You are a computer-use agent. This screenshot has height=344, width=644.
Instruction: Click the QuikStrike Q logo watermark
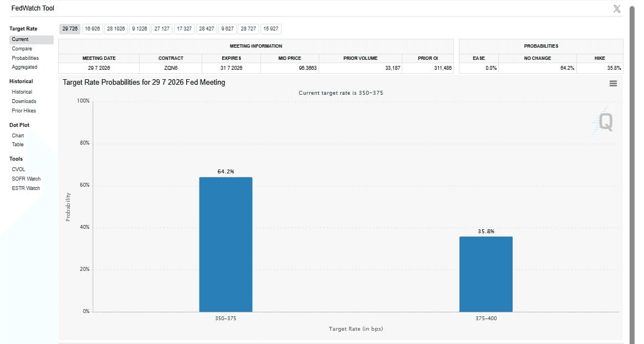click(604, 121)
